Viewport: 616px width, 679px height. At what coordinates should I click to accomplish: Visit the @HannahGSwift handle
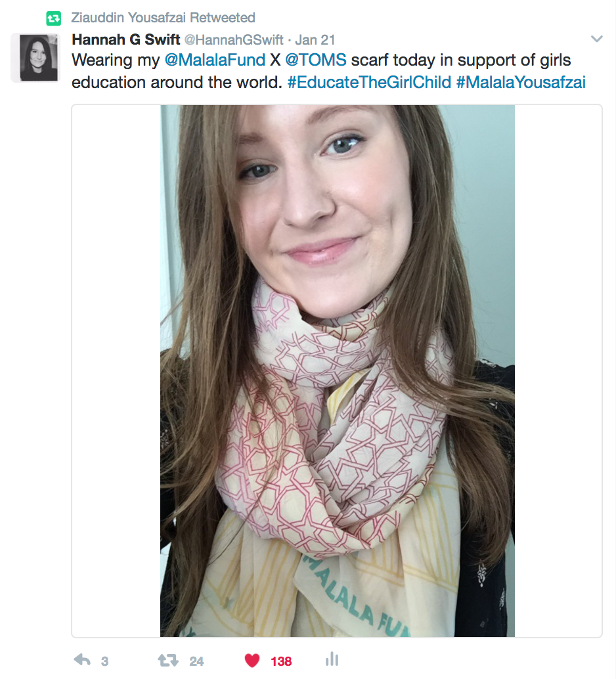point(234,40)
